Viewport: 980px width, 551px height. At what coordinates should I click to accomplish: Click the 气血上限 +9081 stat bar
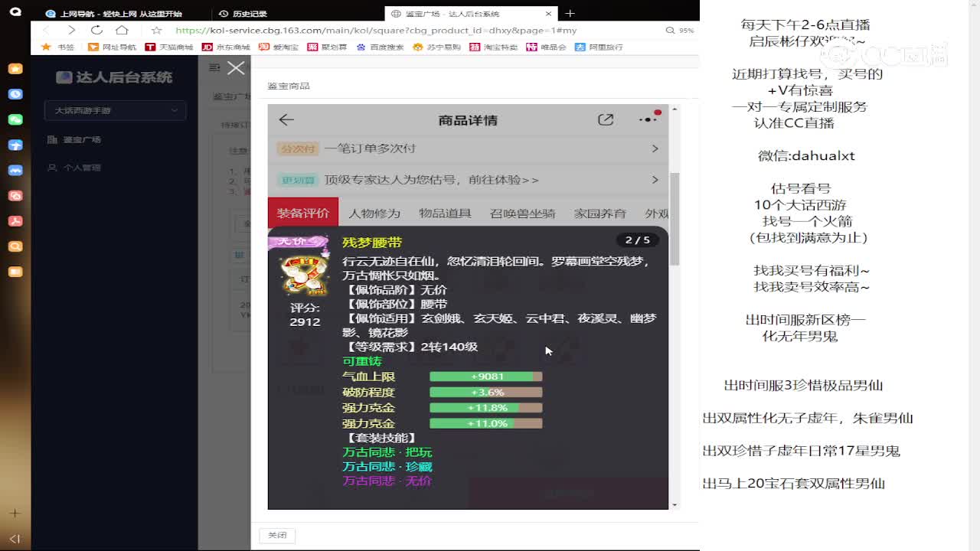click(486, 377)
